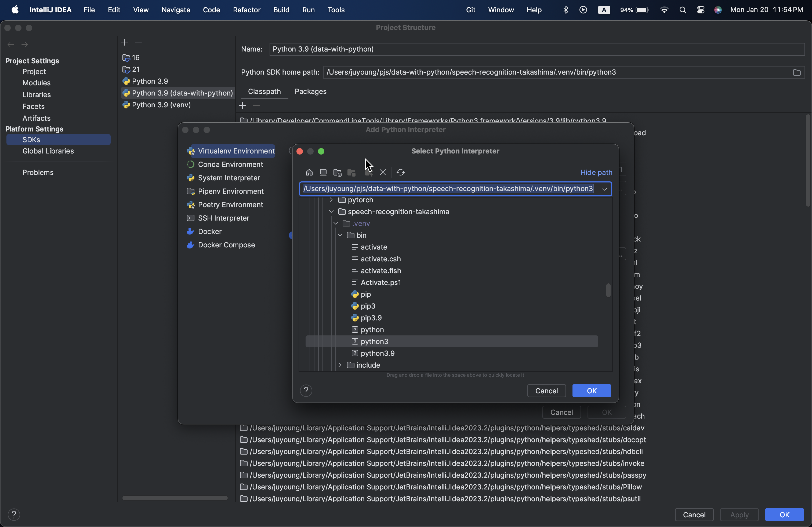Screen dimensions: 812x527
Task: Expand the include folder
Action: [x=340, y=365]
